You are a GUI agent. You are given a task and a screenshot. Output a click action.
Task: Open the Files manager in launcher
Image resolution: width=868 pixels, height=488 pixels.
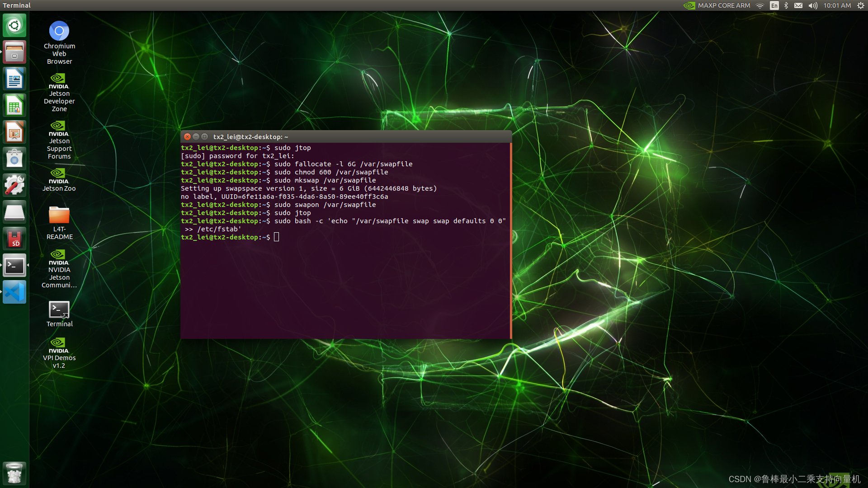point(14,52)
